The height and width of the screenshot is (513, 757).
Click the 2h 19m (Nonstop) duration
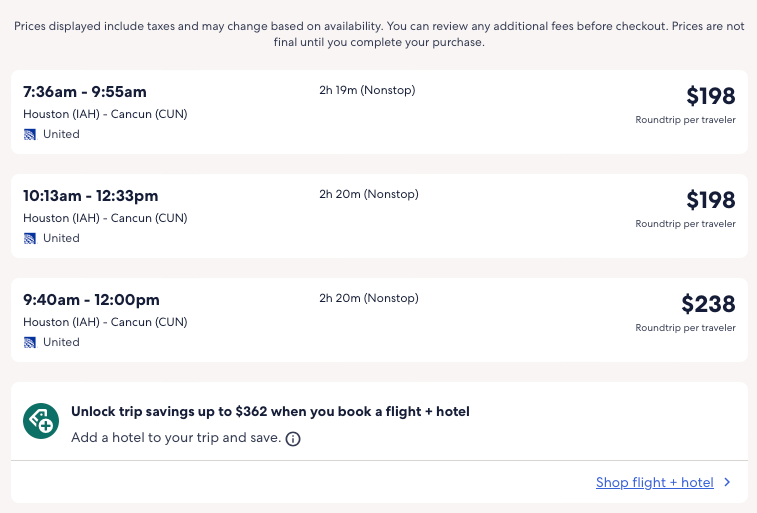coord(367,91)
